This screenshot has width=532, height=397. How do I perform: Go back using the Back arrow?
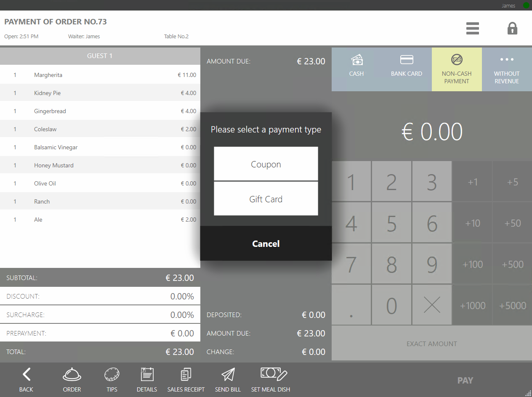[x=26, y=380]
